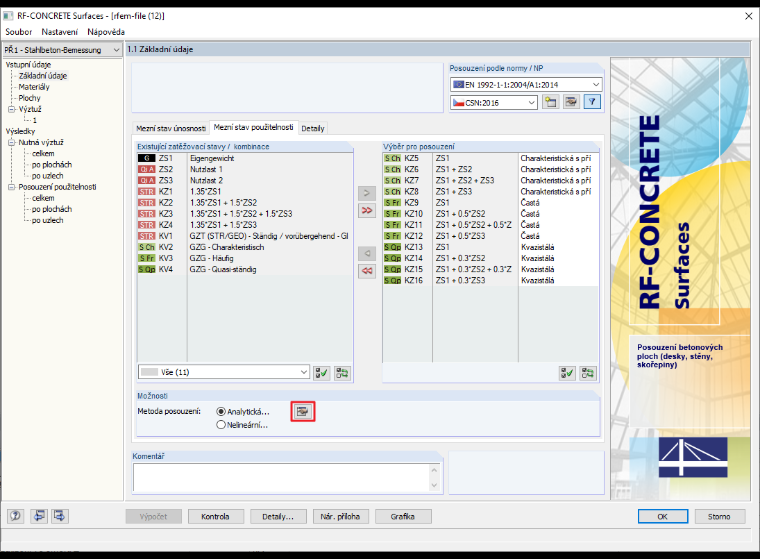Switch to Mezní stav použitelnosti tab
Viewport: 760px width, 559px height.
coord(253,127)
